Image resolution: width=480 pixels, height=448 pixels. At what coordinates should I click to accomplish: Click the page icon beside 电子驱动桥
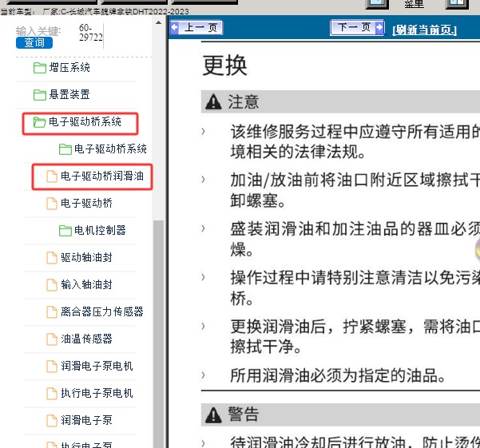pyautogui.click(x=52, y=204)
